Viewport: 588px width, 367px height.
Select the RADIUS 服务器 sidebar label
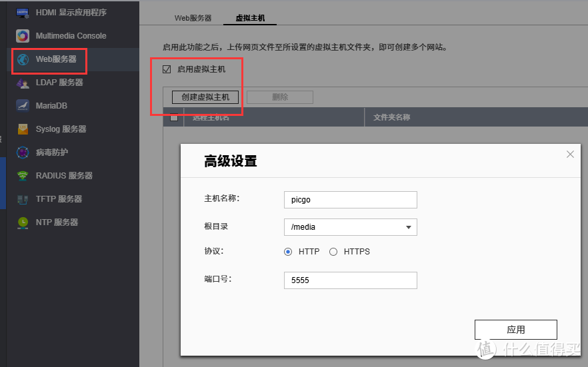64,176
